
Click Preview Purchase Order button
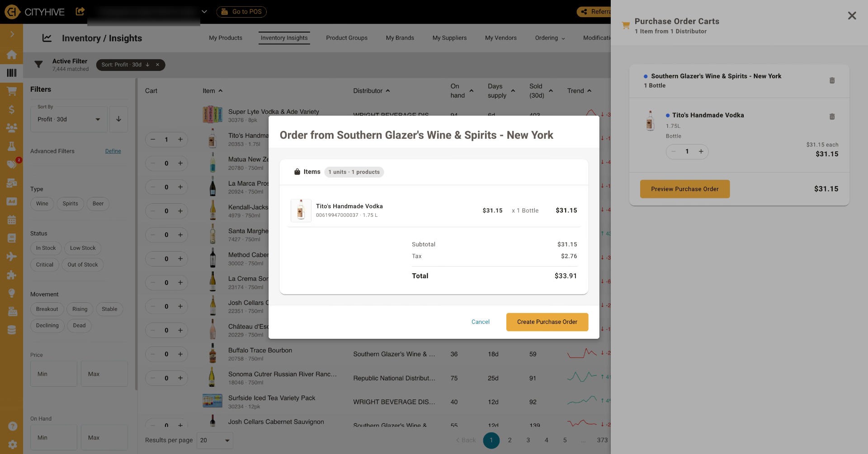tap(684, 189)
